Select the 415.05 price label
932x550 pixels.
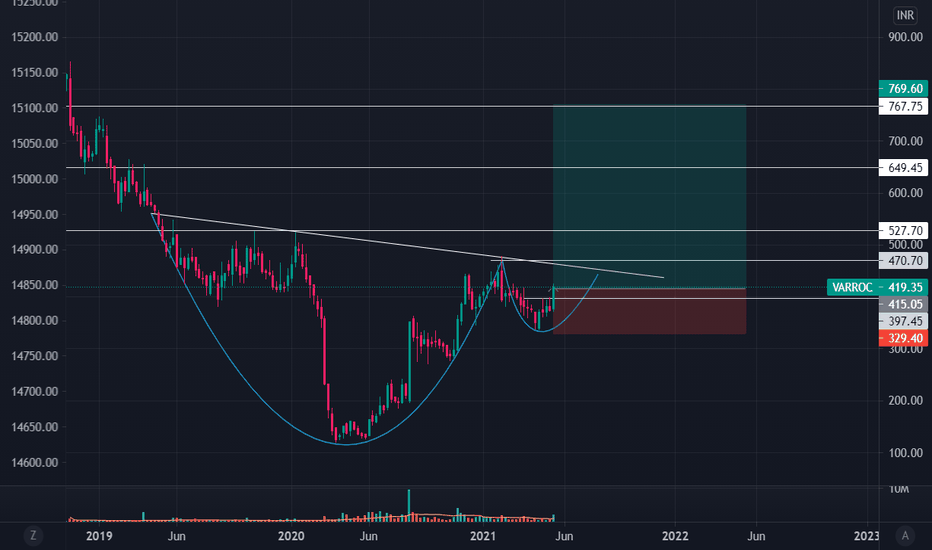tap(903, 304)
